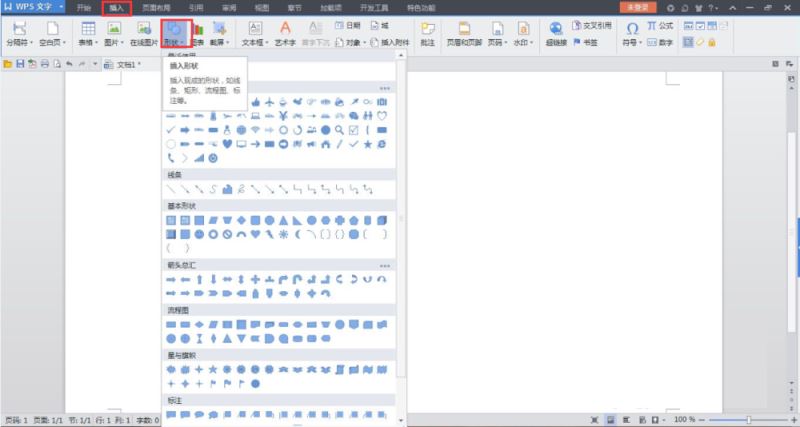Click the undo arrow in quick toolbar
The width and height of the screenshot is (800, 427).
point(69,64)
